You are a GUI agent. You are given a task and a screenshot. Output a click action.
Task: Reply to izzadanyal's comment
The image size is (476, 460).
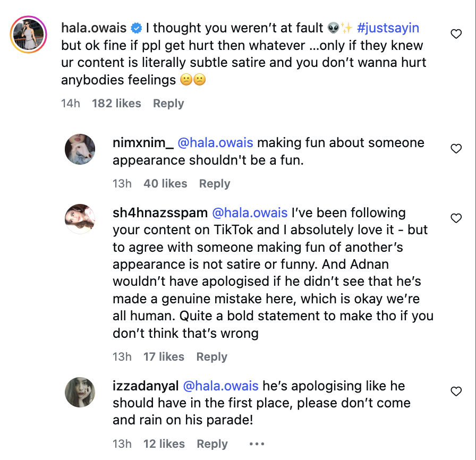coord(212,444)
